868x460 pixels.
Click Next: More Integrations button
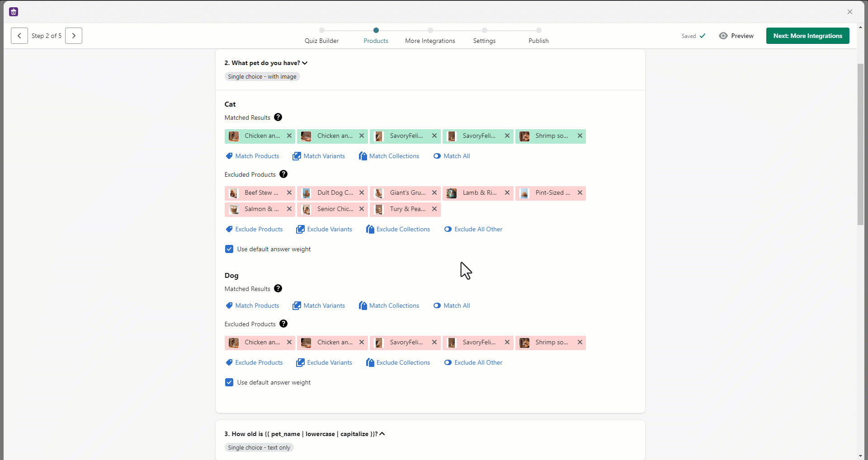(807, 36)
